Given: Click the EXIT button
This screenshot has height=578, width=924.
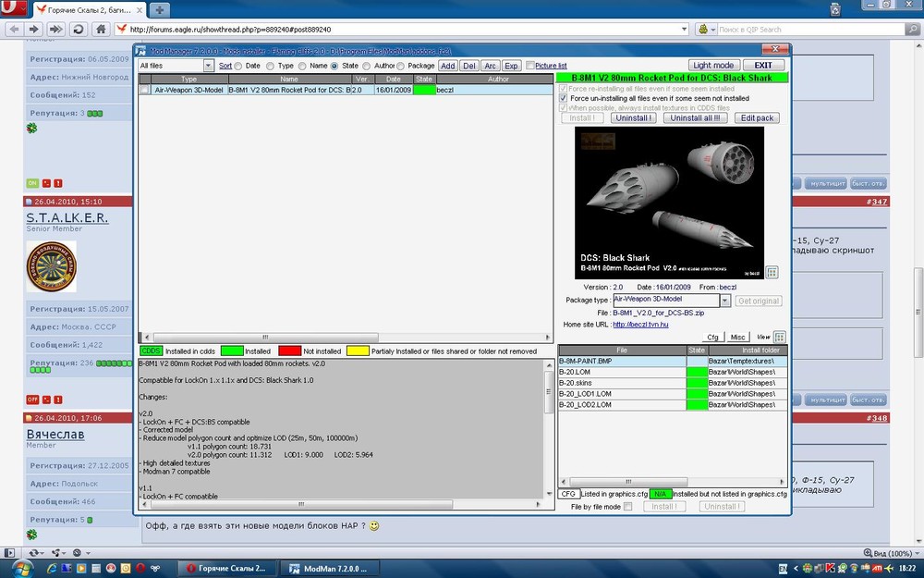Looking at the screenshot, I should [763, 66].
